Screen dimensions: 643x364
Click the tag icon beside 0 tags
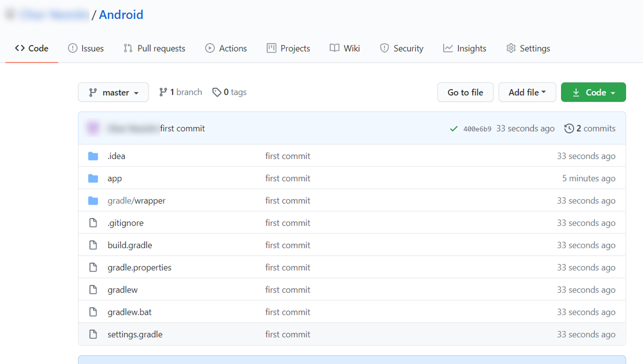tap(217, 92)
